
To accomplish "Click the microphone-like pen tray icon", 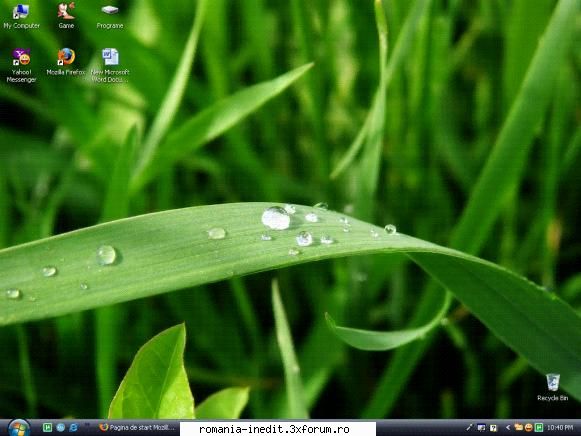I will tap(469, 427).
